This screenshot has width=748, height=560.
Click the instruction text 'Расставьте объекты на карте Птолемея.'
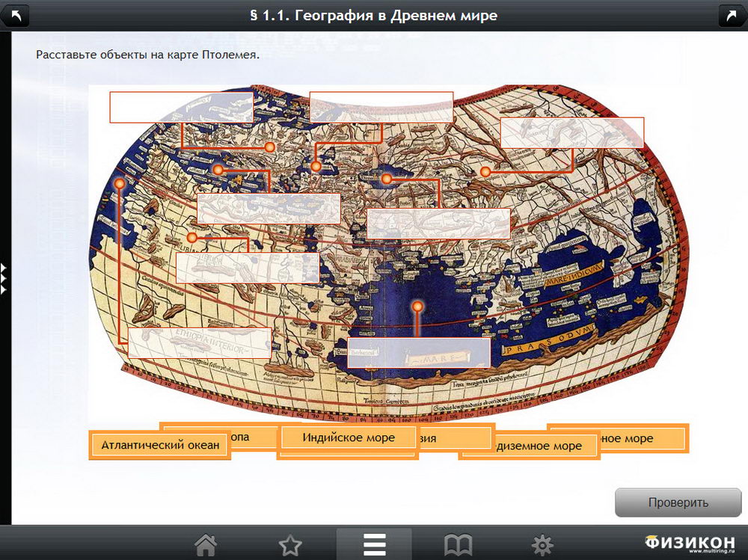148,55
